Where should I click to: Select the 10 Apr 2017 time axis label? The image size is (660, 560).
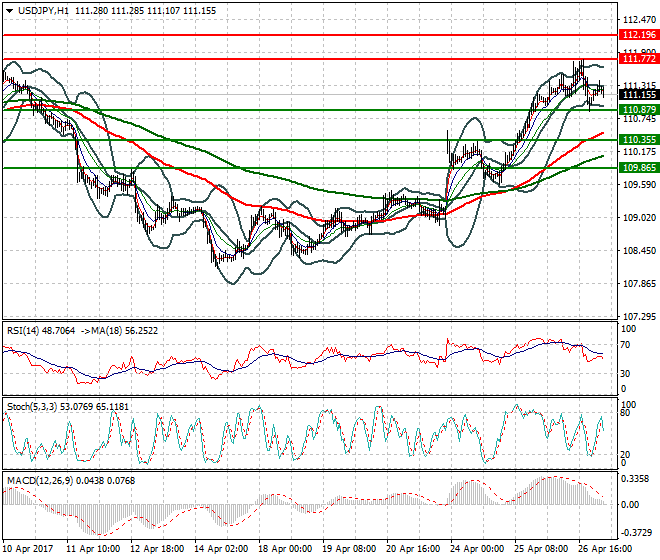(28, 549)
